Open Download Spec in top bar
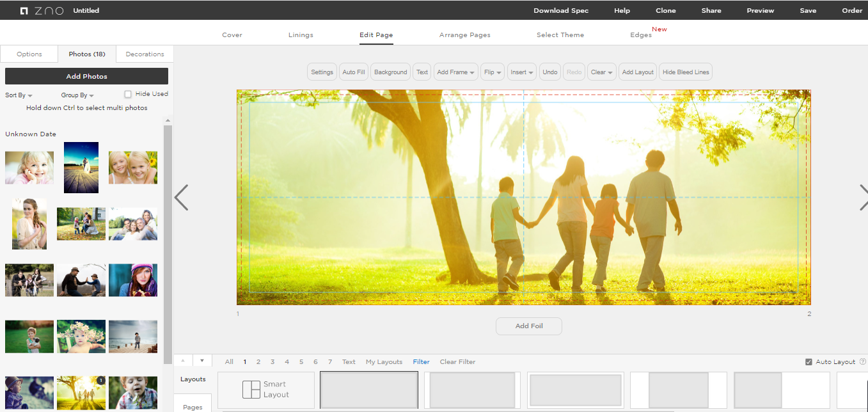Viewport: 868px width, 412px height. point(561,10)
